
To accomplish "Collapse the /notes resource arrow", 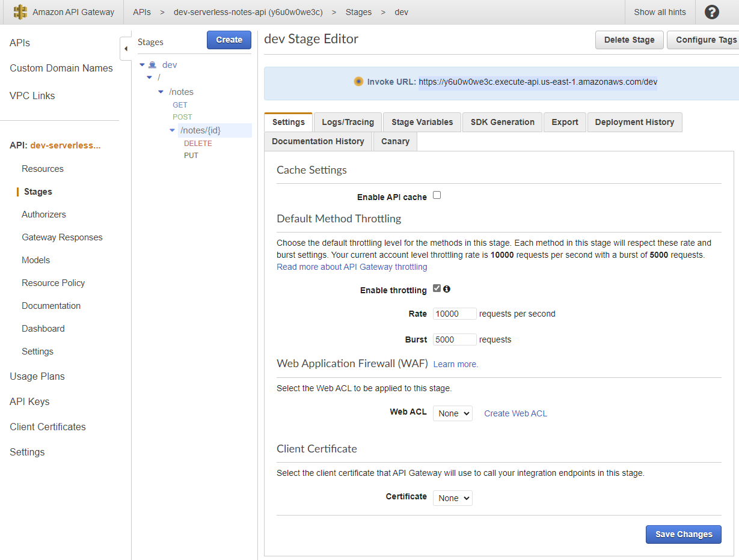I will [161, 92].
